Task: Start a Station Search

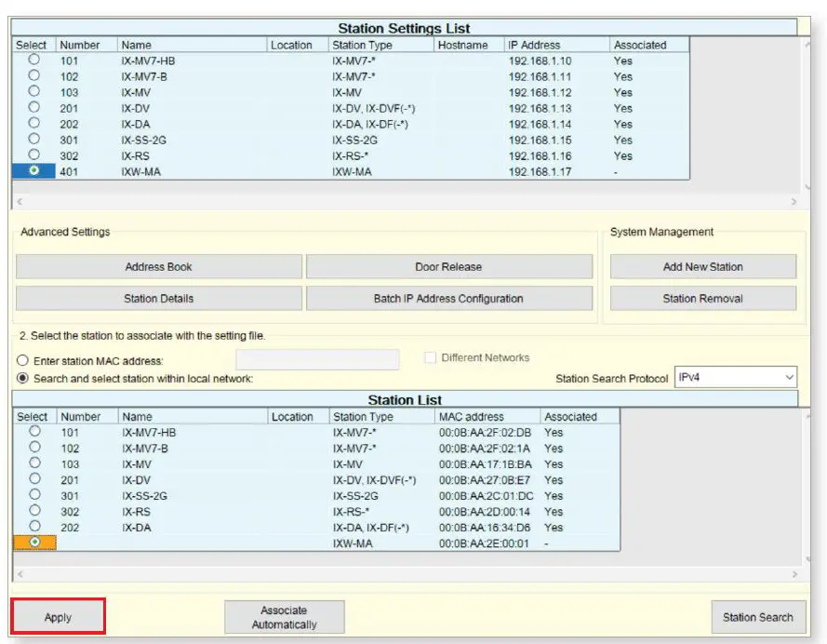Action: (757, 617)
